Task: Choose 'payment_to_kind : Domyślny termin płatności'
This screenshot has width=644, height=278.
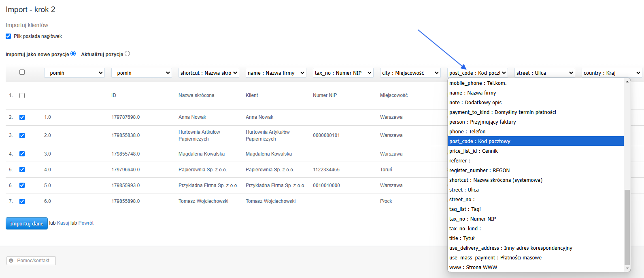Action: pos(536,112)
